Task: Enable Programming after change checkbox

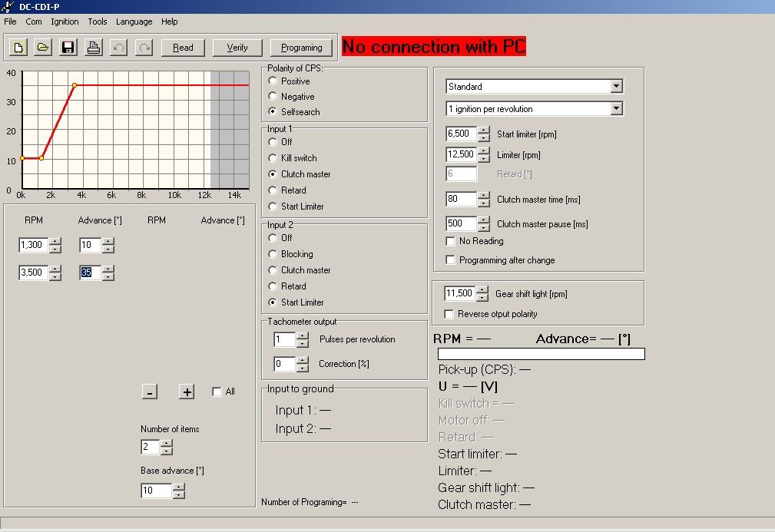Action: click(450, 259)
